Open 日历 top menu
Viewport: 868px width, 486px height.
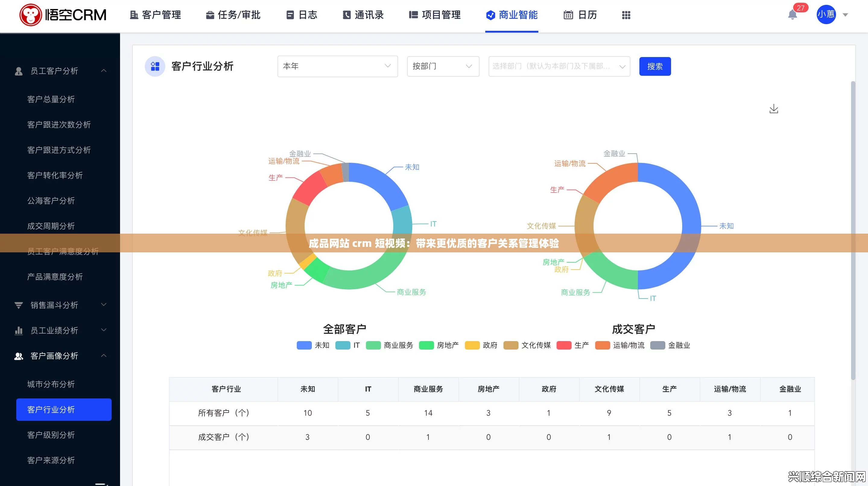pos(580,15)
